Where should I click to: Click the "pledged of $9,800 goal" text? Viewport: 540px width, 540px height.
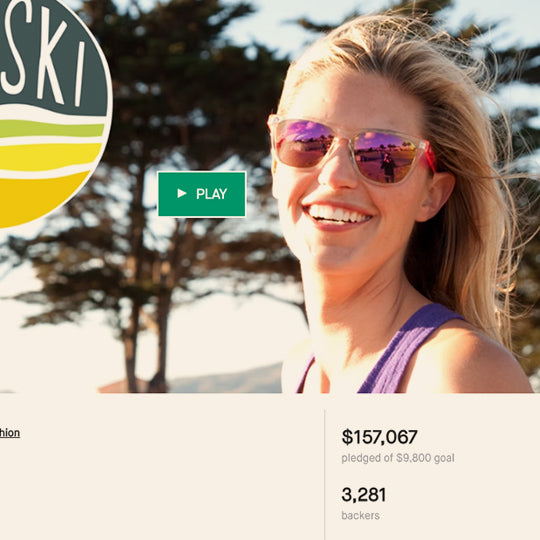pyautogui.click(x=398, y=458)
